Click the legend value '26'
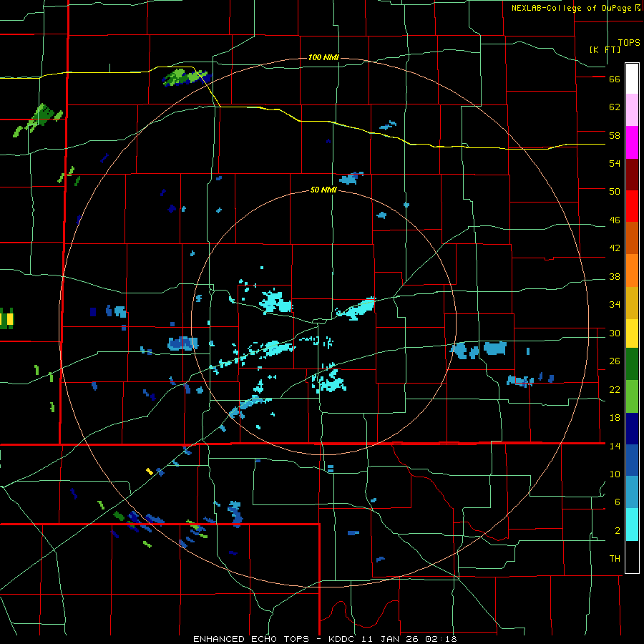The image size is (644, 644). point(615,361)
